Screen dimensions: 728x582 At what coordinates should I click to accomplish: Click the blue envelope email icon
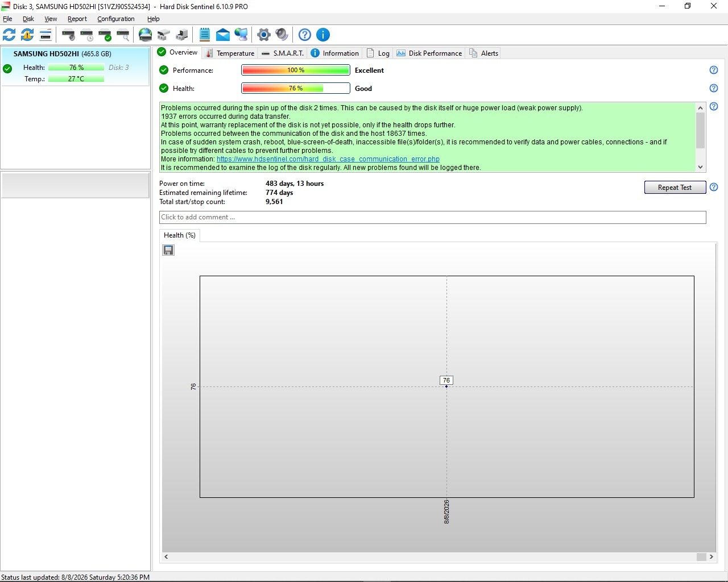[x=223, y=35]
